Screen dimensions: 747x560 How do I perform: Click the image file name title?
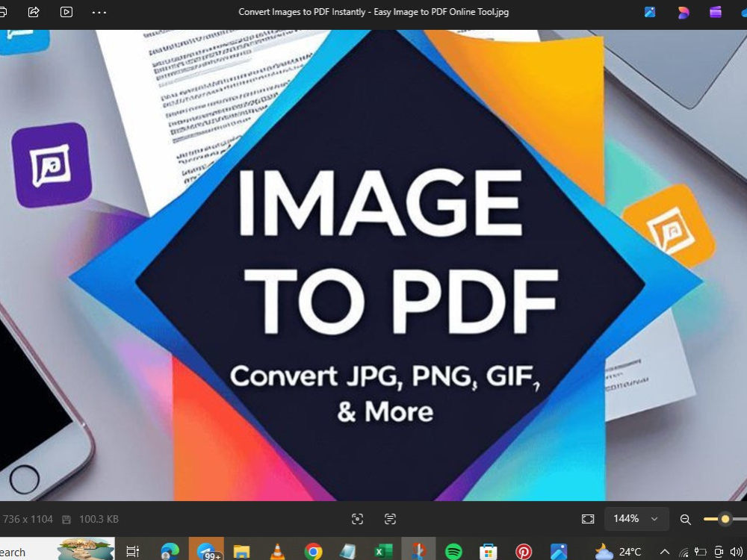373,12
